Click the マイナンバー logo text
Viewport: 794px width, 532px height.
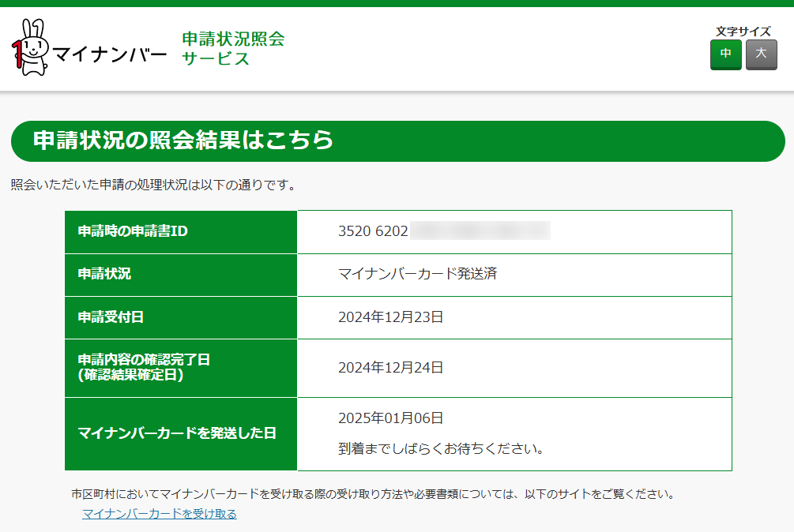click(x=109, y=54)
